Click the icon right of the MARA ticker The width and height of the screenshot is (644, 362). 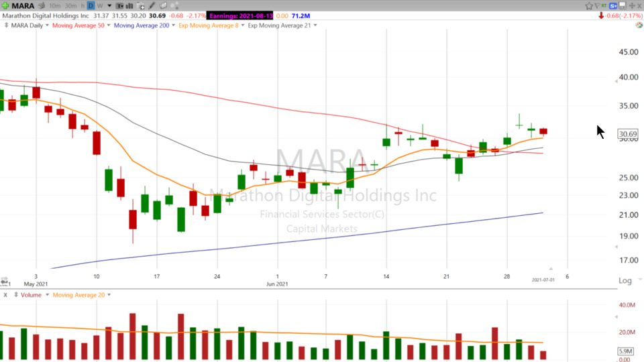click(42, 6)
